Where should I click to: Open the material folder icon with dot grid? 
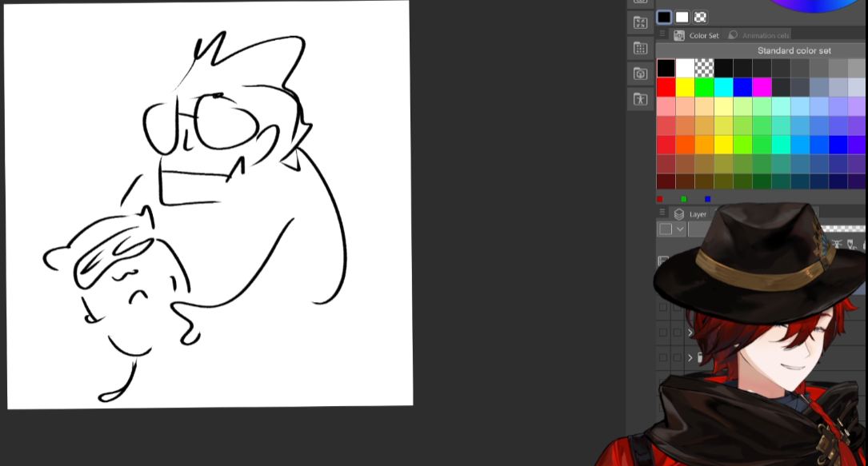pyautogui.click(x=641, y=48)
